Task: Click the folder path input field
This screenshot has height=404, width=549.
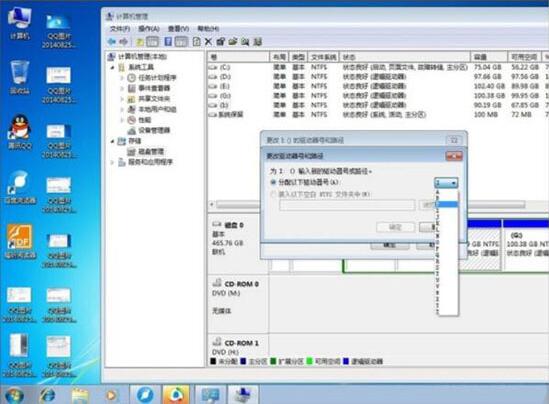Action: pos(347,205)
